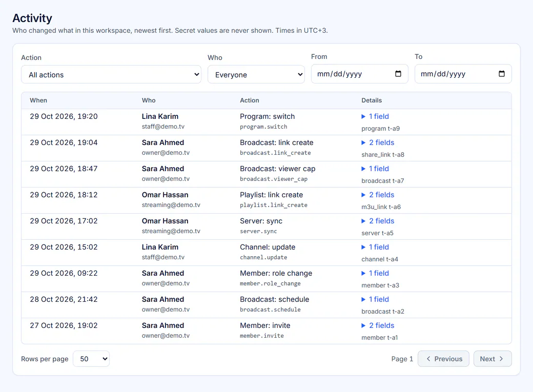Select the timestamp 27 Oct 2026, 19:02
Viewport: 533px width, 392px height.
[x=64, y=326]
